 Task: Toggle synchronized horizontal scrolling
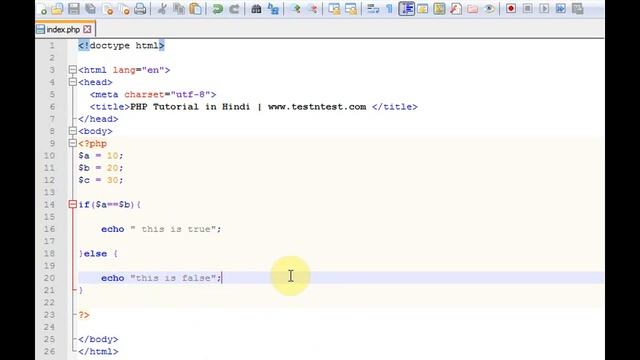pyautogui.click(x=351, y=9)
